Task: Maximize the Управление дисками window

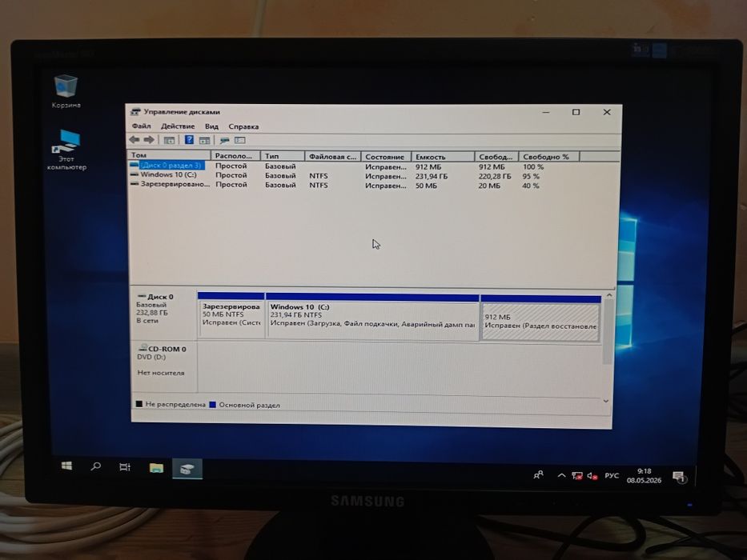Action: 576,112
